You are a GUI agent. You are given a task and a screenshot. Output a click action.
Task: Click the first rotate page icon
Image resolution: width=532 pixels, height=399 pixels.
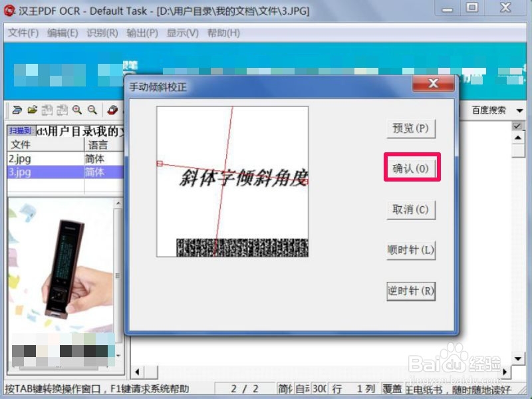tap(47, 110)
